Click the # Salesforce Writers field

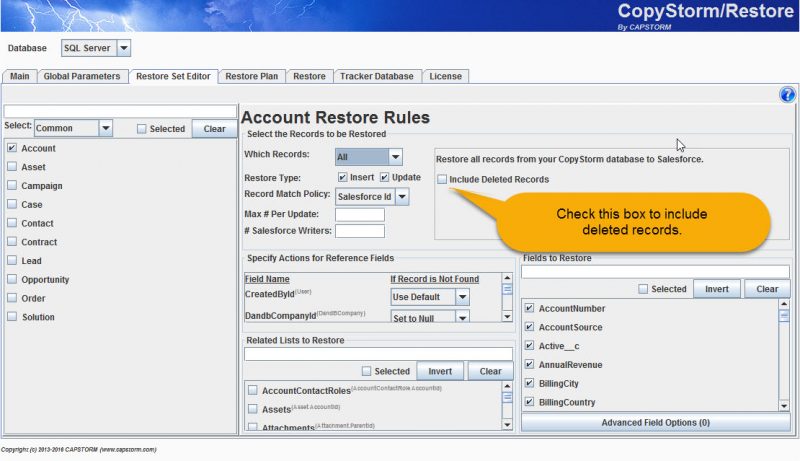[360, 231]
